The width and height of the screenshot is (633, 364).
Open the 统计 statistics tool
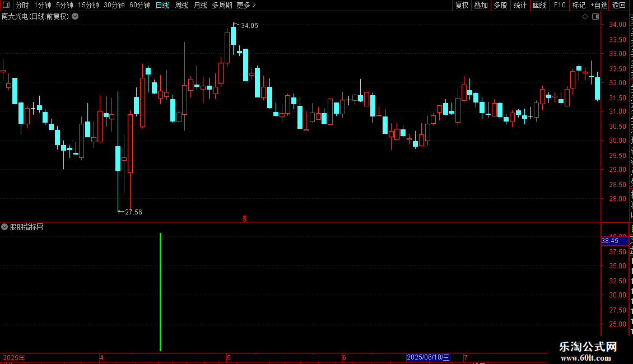coord(520,5)
